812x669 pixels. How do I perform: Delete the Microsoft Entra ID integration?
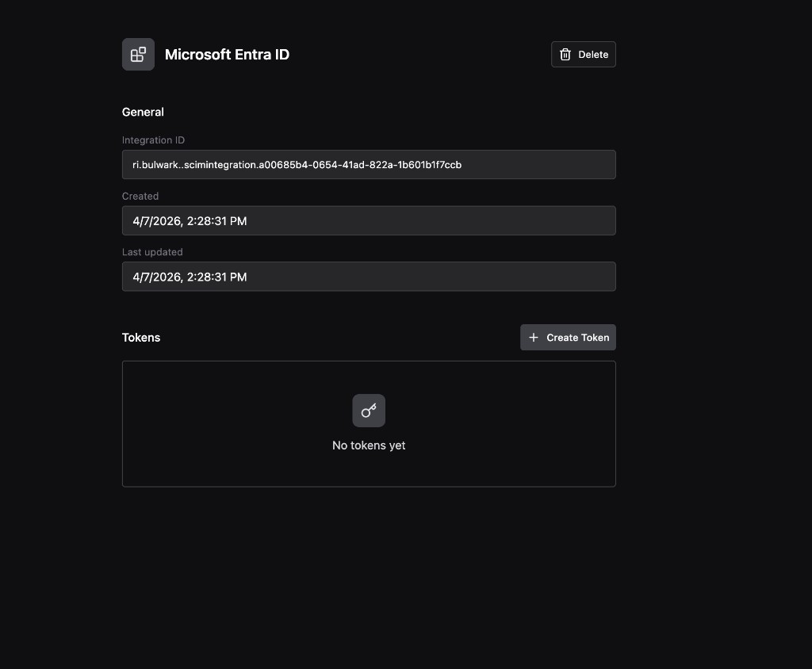pyautogui.click(x=583, y=55)
